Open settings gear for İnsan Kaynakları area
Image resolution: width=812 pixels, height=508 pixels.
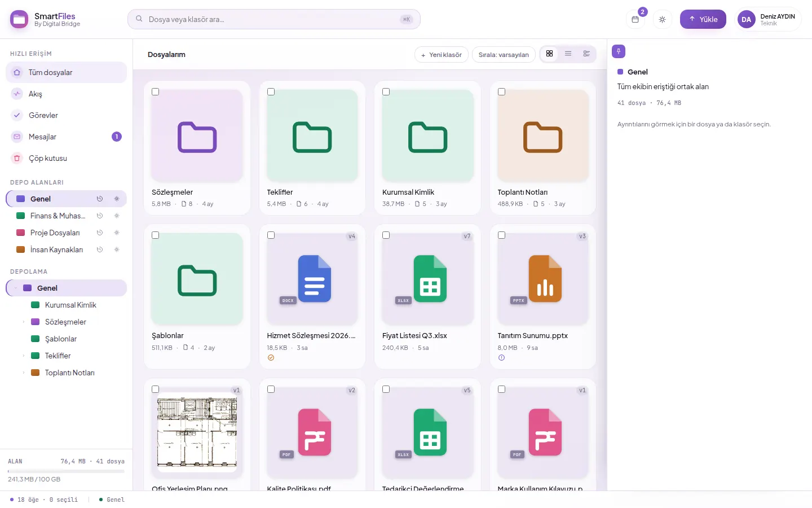[x=117, y=249]
